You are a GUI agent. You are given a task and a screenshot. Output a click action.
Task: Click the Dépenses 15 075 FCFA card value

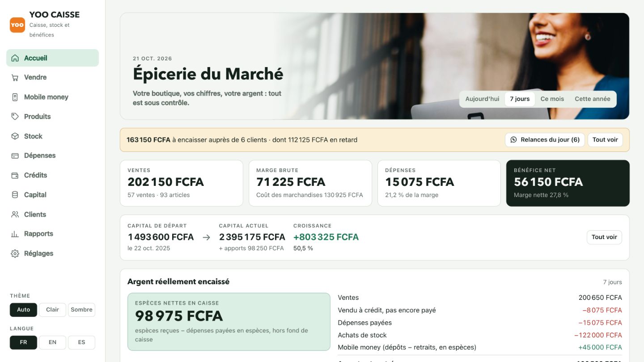(419, 182)
